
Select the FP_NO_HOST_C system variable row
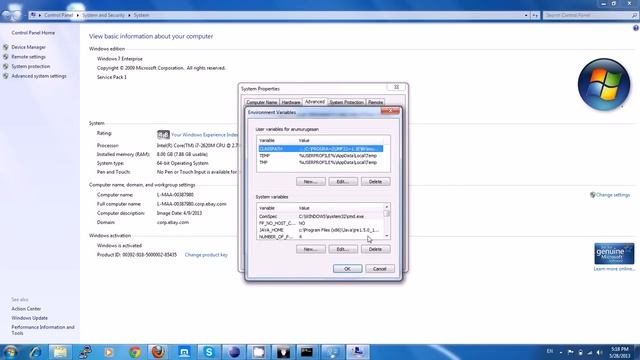[320, 223]
